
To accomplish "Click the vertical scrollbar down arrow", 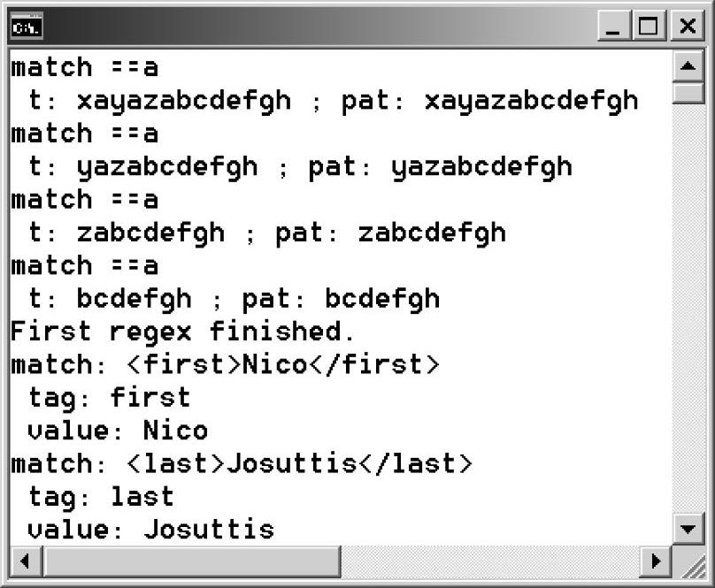I will click(687, 529).
